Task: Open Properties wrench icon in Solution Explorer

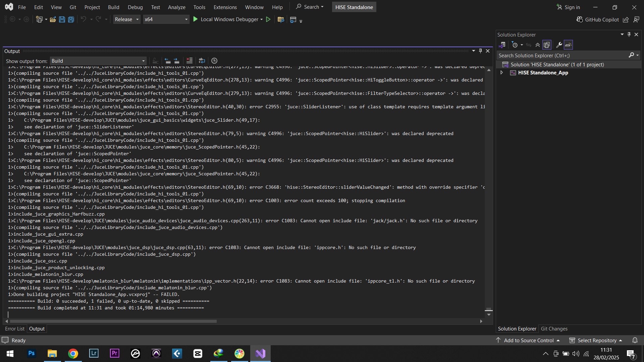Action: [559, 45]
